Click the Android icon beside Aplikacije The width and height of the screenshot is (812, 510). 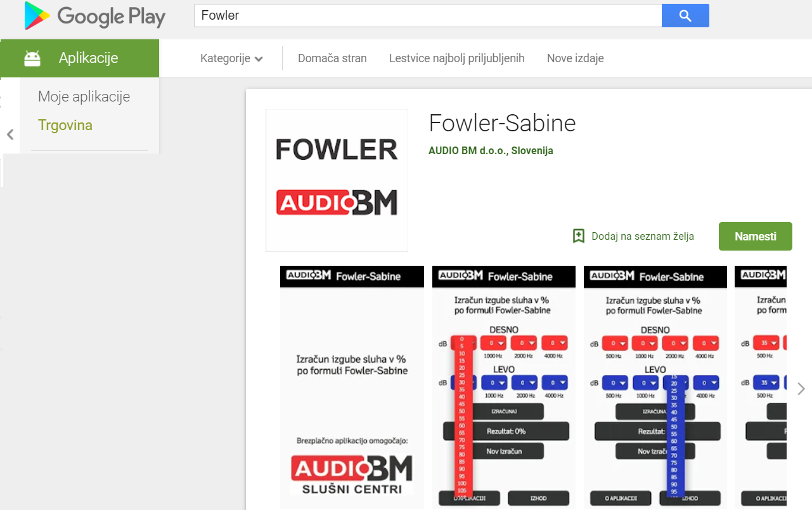pyautogui.click(x=32, y=58)
